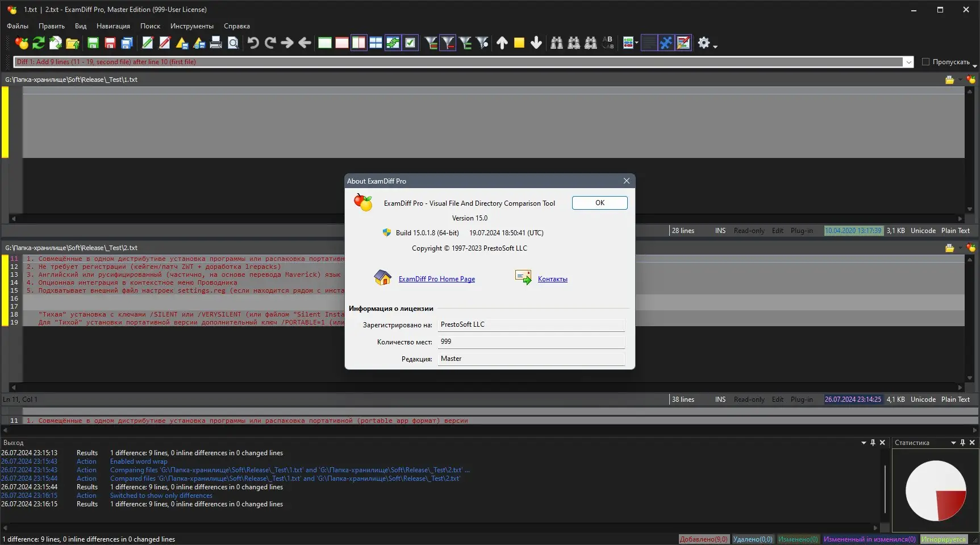Viewport: 980px width, 545px height.
Task: Click the green Re-compare arrows icon
Action: (x=39, y=43)
